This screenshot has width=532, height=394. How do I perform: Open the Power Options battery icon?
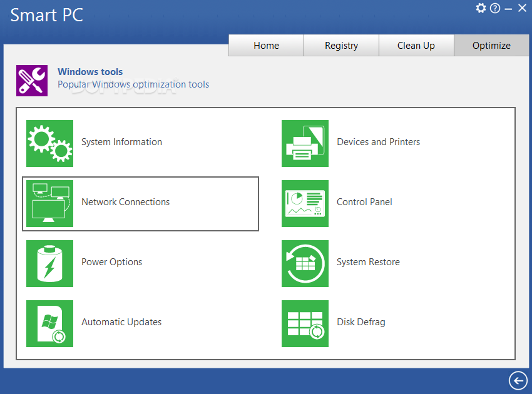point(49,263)
